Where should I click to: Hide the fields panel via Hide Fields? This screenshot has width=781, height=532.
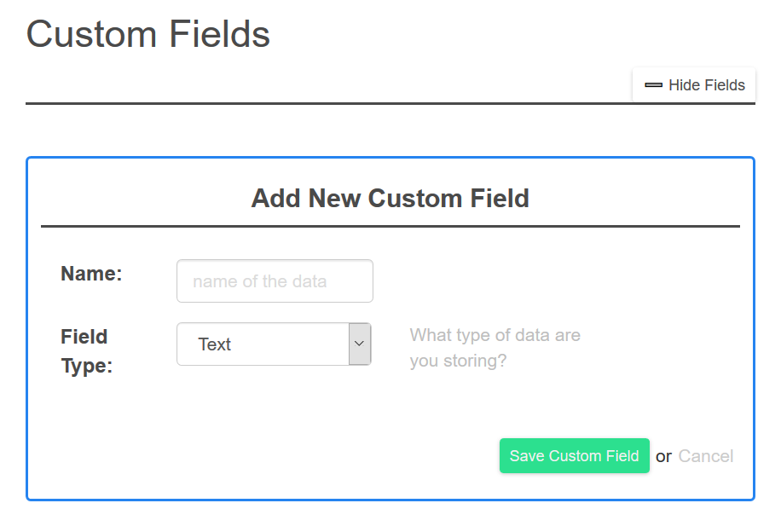[x=693, y=84]
